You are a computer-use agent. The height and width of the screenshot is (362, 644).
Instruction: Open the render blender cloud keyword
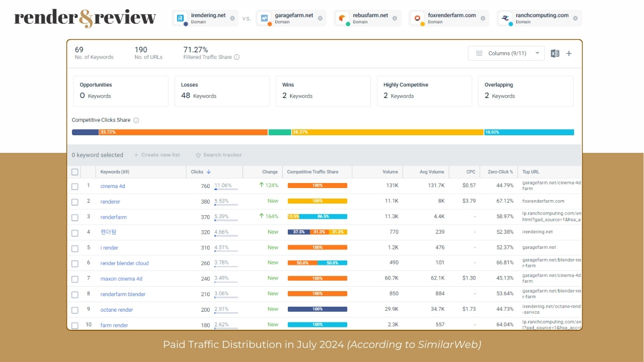(x=125, y=263)
